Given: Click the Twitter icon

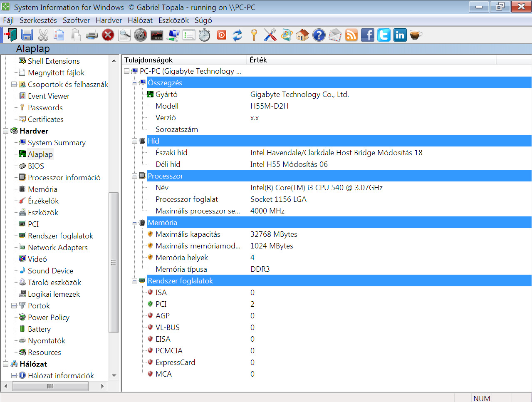Looking at the screenshot, I should [384, 35].
